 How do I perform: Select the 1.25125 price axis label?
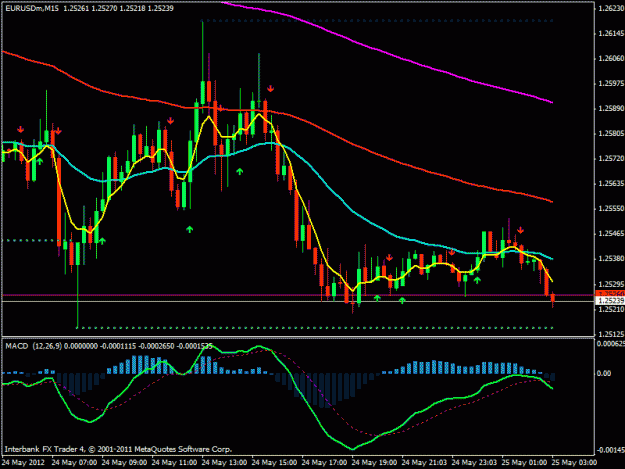[611, 334]
